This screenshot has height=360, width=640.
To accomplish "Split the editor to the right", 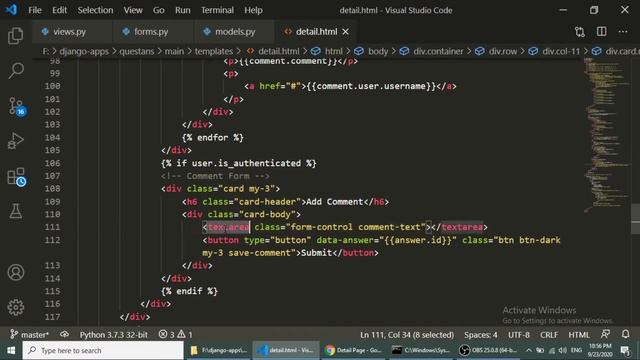I will pos(602,31).
